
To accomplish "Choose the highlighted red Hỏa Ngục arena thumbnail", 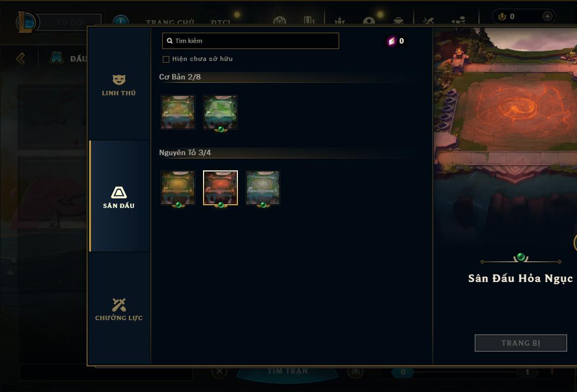I will click(x=220, y=188).
